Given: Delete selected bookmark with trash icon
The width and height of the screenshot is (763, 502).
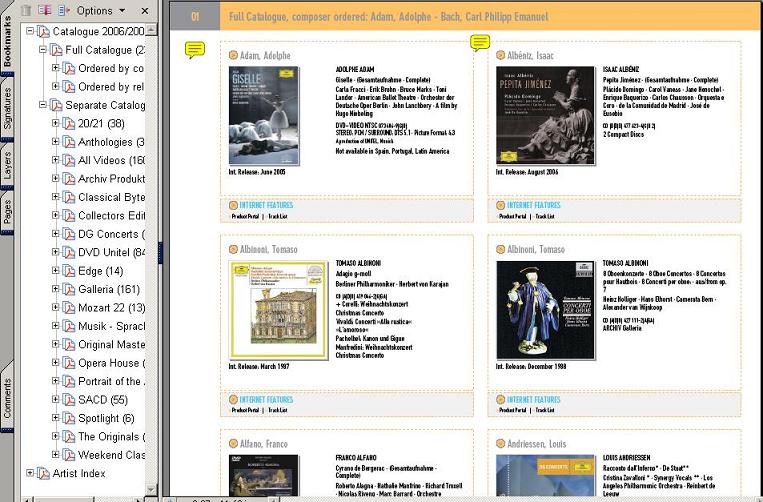Looking at the screenshot, I should pos(26,10).
